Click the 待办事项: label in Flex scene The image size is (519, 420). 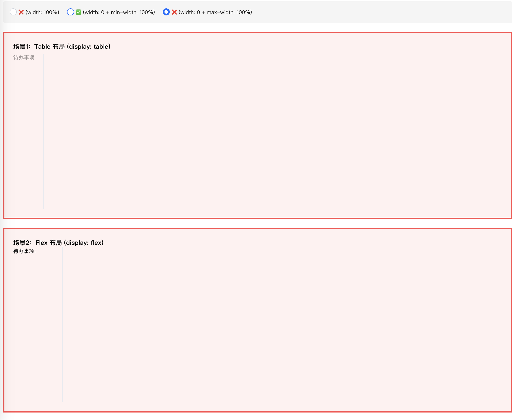[x=25, y=251]
